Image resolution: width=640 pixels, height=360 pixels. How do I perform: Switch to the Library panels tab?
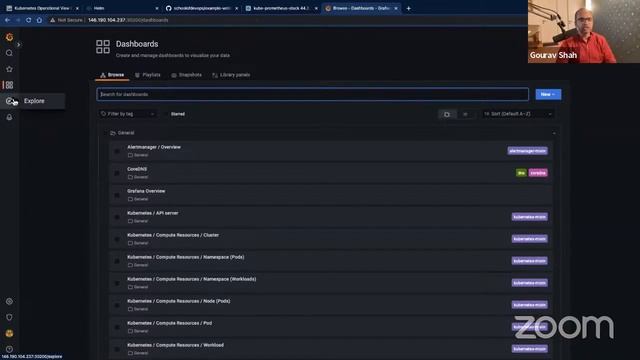(231, 75)
